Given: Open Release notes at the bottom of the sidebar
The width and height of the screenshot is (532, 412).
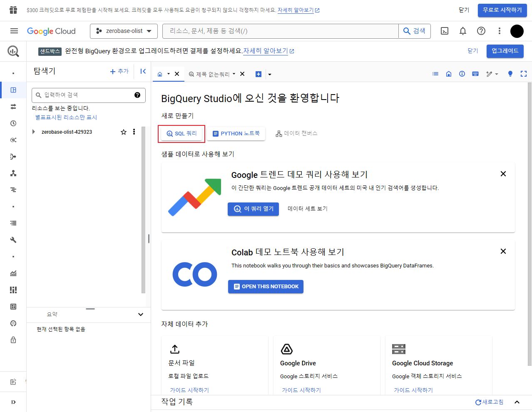Looking at the screenshot, I should pyautogui.click(x=13, y=382).
